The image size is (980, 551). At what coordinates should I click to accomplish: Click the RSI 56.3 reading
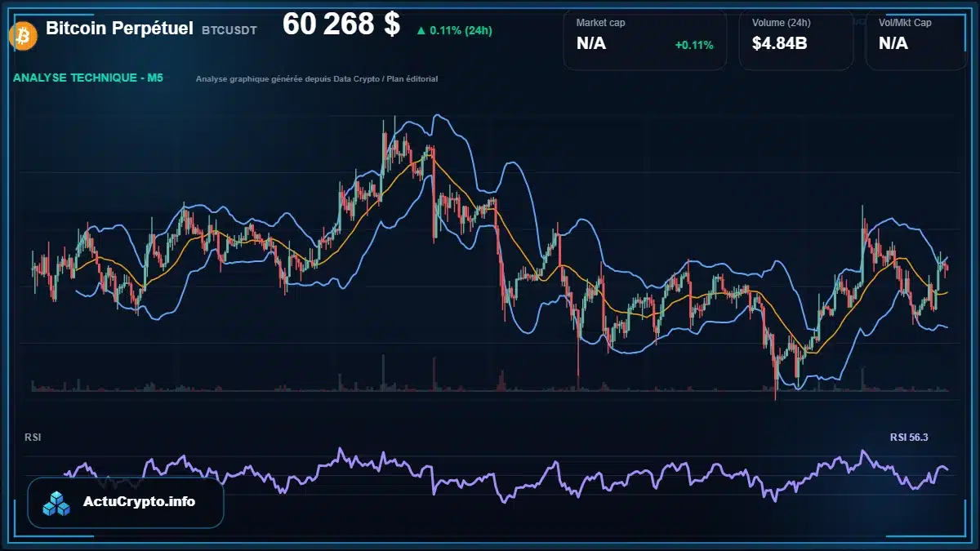click(x=909, y=438)
